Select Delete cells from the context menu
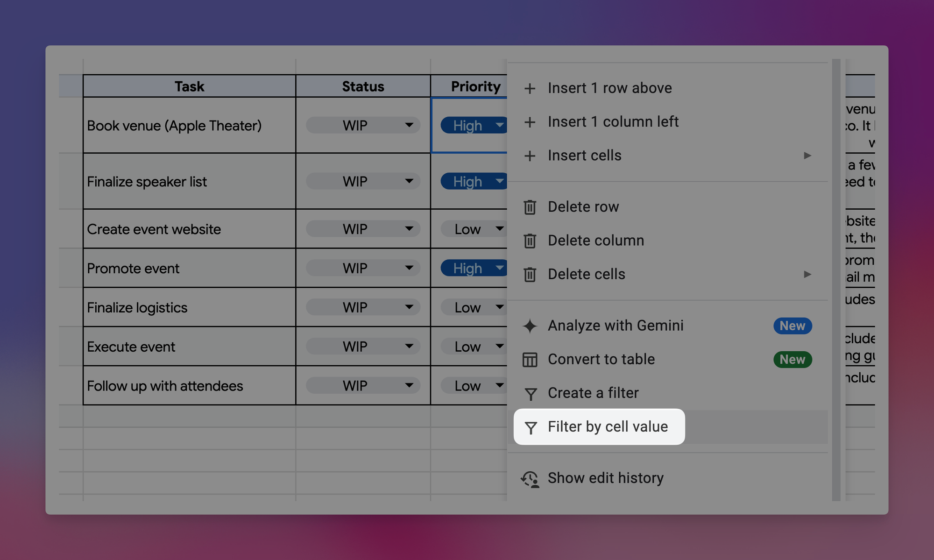 coord(586,274)
